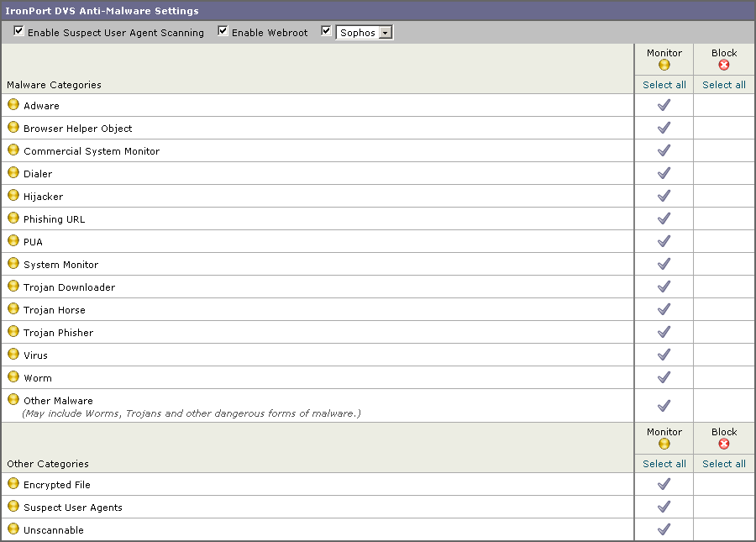Click Block red X icon in Other Categories header
This screenshot has height=542, width=756.
tap(724, 444)
